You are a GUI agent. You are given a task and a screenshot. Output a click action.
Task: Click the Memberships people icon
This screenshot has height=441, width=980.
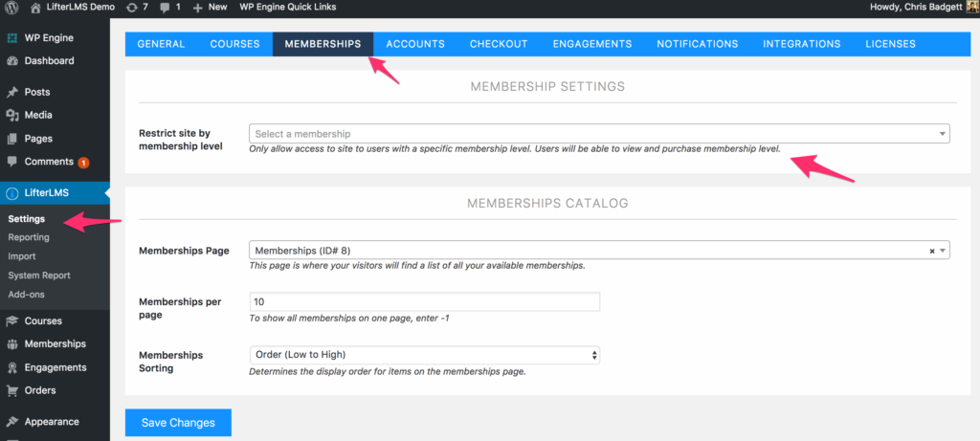coord(11,344)
